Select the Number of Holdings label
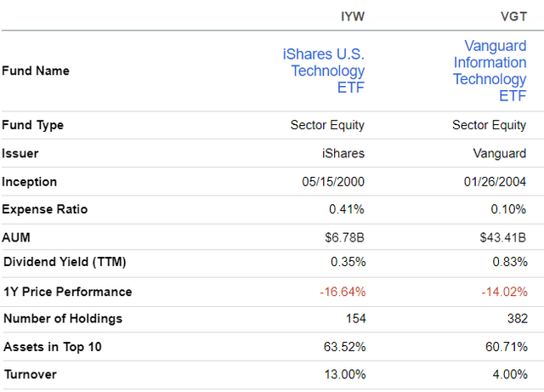The width and height of the screenshot is (544, 392). [63, 319]
